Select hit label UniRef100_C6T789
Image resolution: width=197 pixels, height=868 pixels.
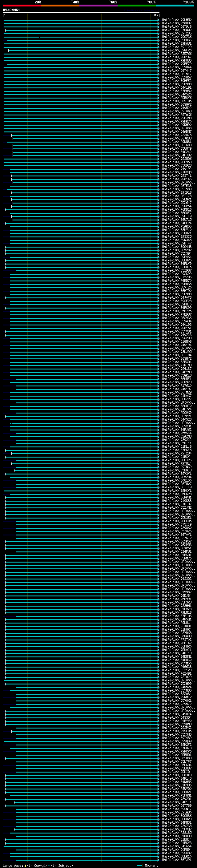[177, 806]
